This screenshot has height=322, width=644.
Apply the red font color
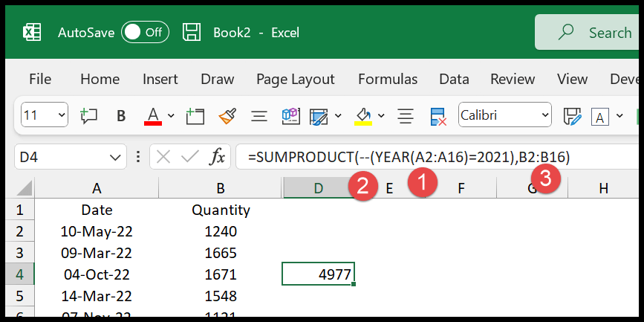[x=153, y=116]
